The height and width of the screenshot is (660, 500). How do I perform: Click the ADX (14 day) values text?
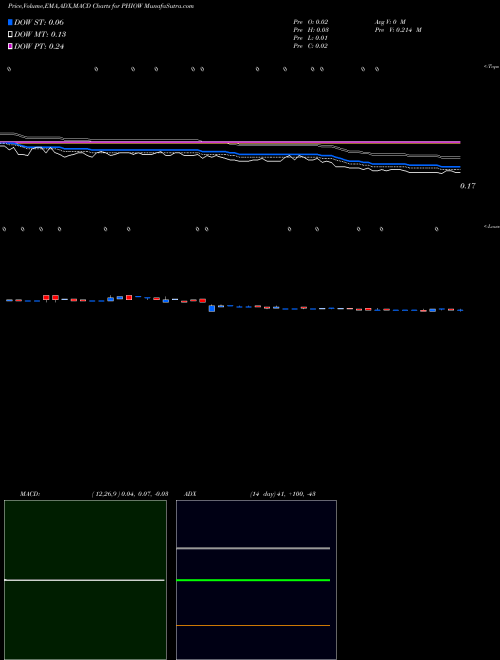[x=282, y=494]
